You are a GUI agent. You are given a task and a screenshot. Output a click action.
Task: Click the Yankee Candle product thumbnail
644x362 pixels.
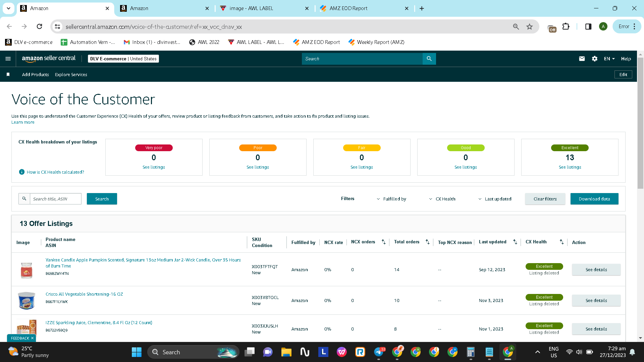point(26,270)
